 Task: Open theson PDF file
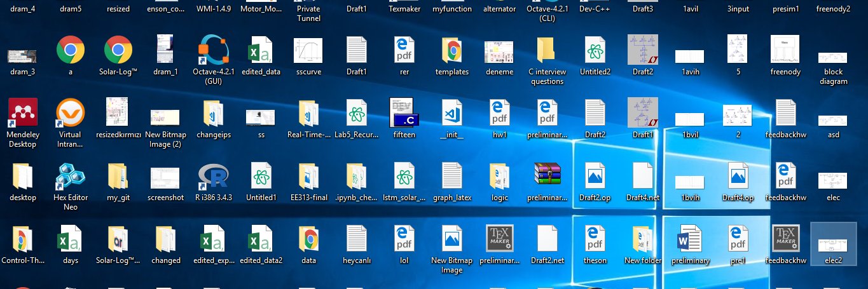pyautogui.click(x=595, y=239)
